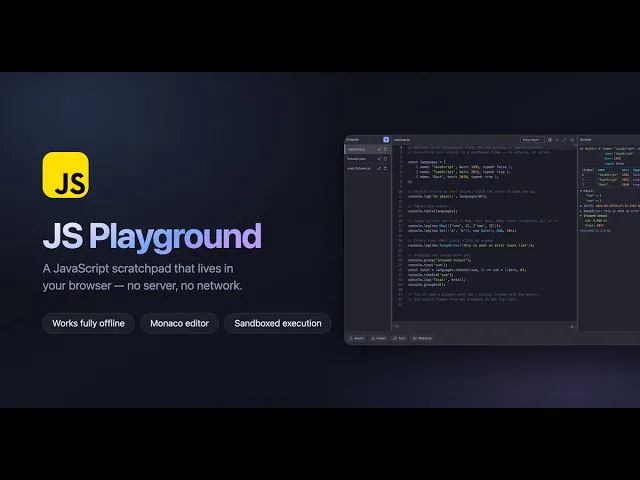Click the Snippets panel header
The height and width of the screenshot is (480, 640).
[x=353, y=140]
